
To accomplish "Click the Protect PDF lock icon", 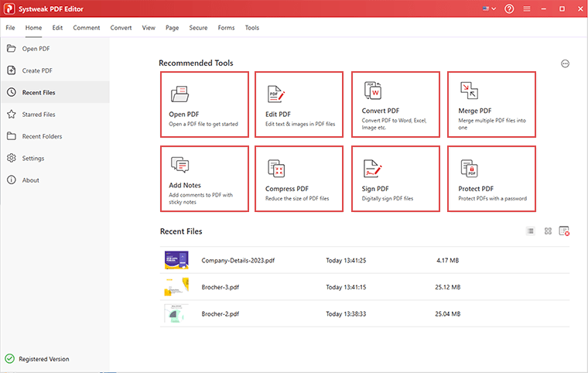I will tap(469, 169).
